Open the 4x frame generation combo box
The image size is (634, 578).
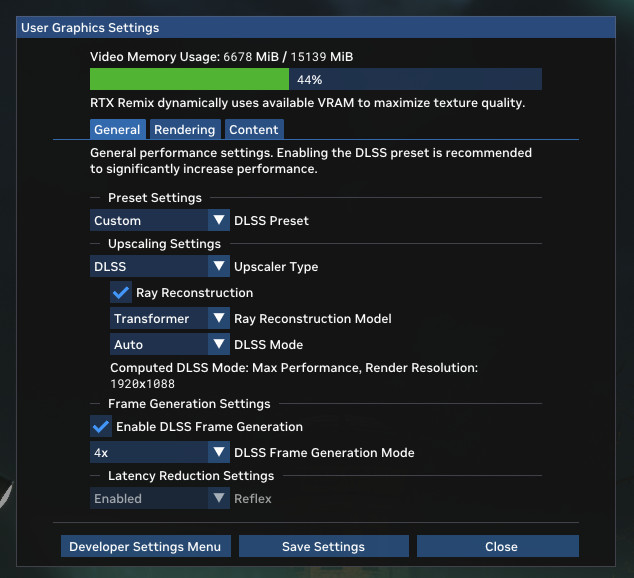coord(160,452)
